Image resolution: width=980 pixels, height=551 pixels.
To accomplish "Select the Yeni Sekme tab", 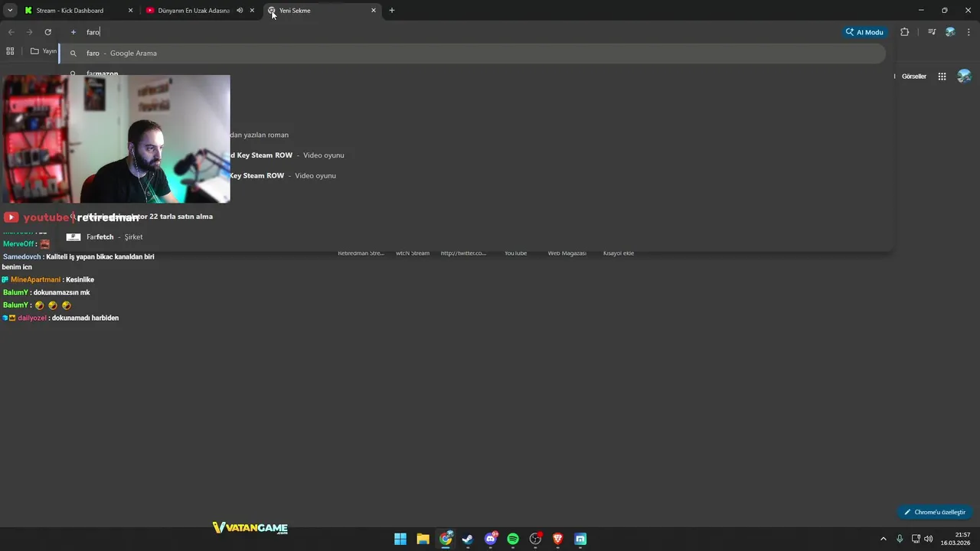I will tap(322, 11).
